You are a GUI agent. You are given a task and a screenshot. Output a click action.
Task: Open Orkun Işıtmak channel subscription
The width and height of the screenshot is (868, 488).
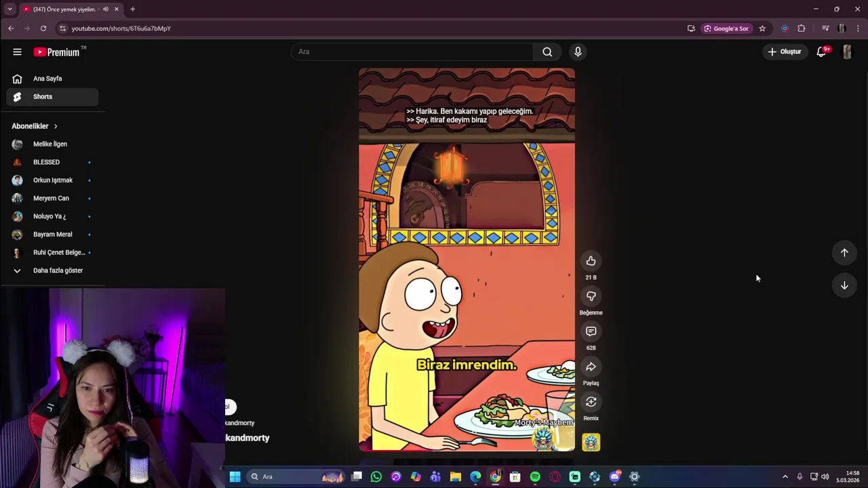click(x=52, y=180)
